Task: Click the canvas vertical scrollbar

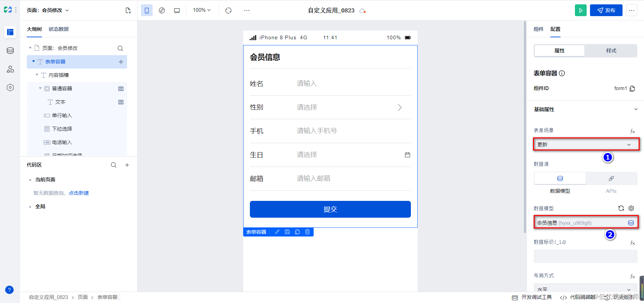Action: click(x=525, y=127)
